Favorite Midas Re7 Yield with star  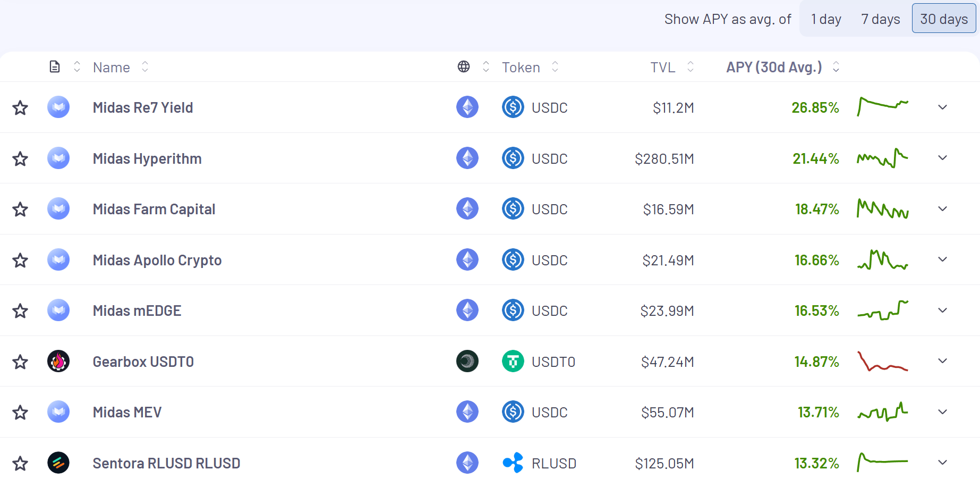pos(20,108)
